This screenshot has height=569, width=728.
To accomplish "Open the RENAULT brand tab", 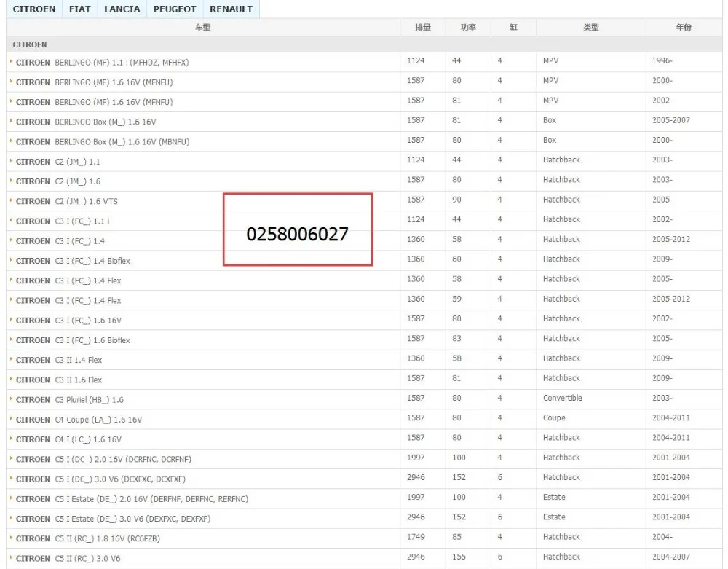I will tap(231, 9).
